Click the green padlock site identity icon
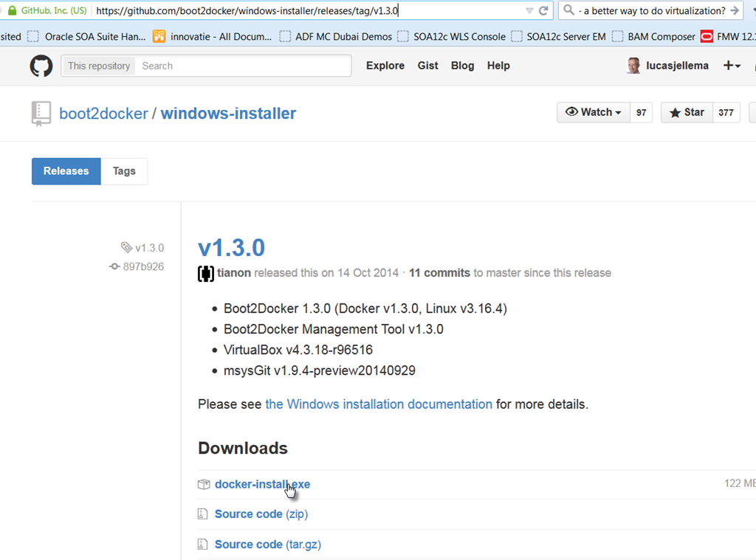This screenshot has width=756, height=560. click(12, 10)
